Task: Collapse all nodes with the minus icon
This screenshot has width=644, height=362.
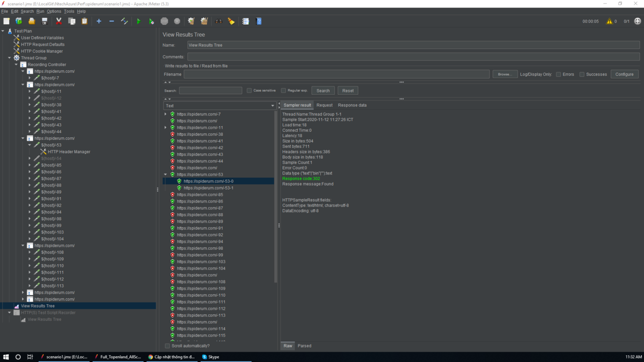Action: coord(112,21)
